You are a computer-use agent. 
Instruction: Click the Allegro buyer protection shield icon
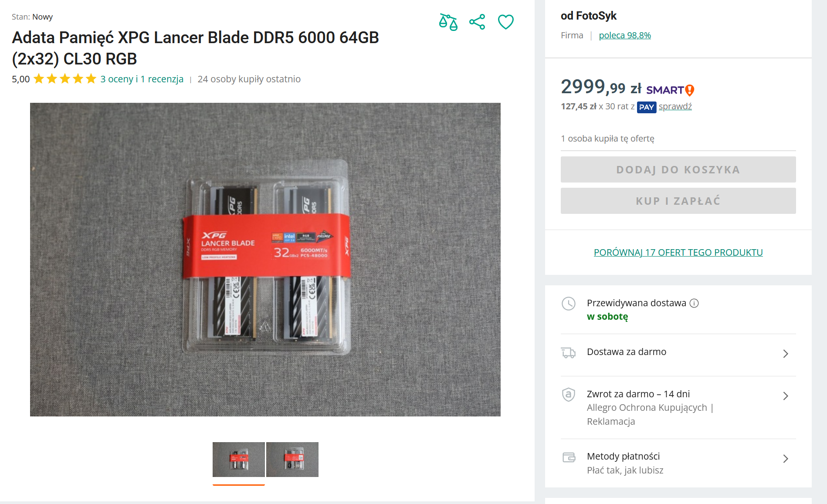coord(568,395)
